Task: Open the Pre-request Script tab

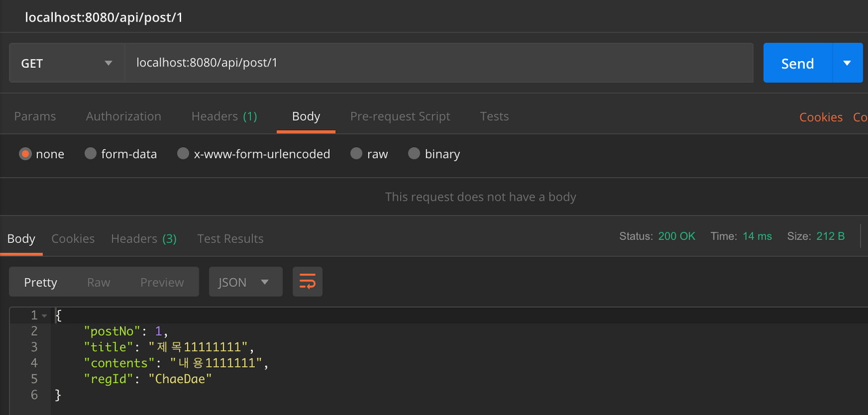Action: (x=400, y=116)
